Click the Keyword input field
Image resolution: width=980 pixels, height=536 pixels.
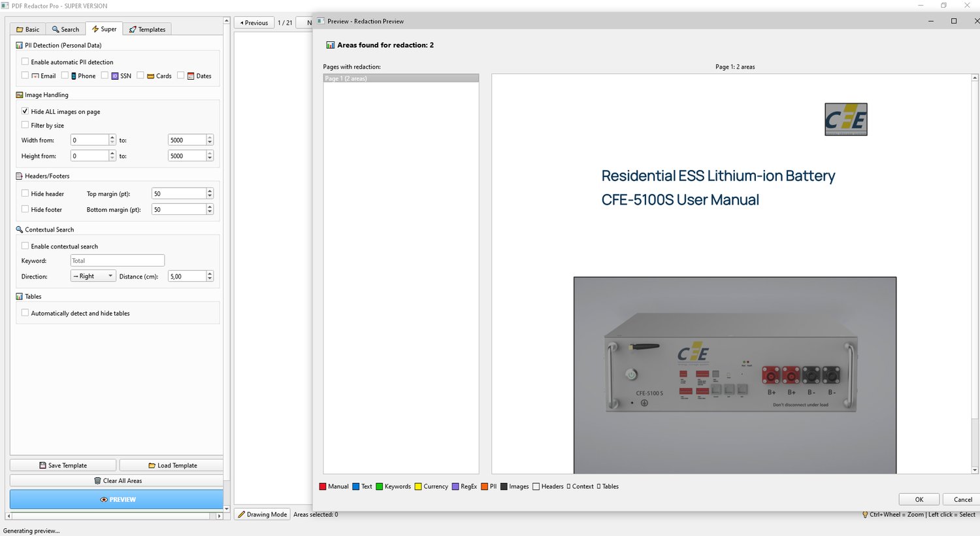pyautogui.click(x=118, y=260)
